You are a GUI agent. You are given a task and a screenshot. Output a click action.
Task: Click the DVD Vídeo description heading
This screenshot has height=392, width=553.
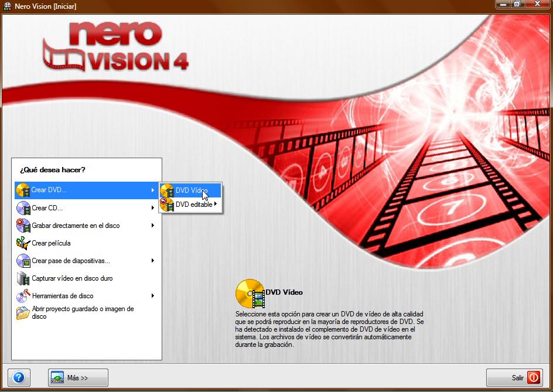284,292
